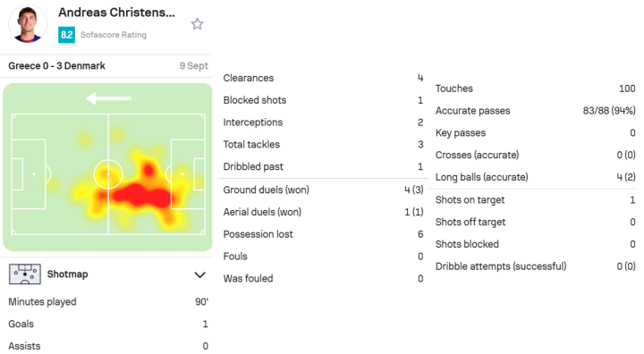The height and width of the screenshot is (354, 644).
Task: Select the Long balls (accurate) row
Action: click(x=536, y=177)
